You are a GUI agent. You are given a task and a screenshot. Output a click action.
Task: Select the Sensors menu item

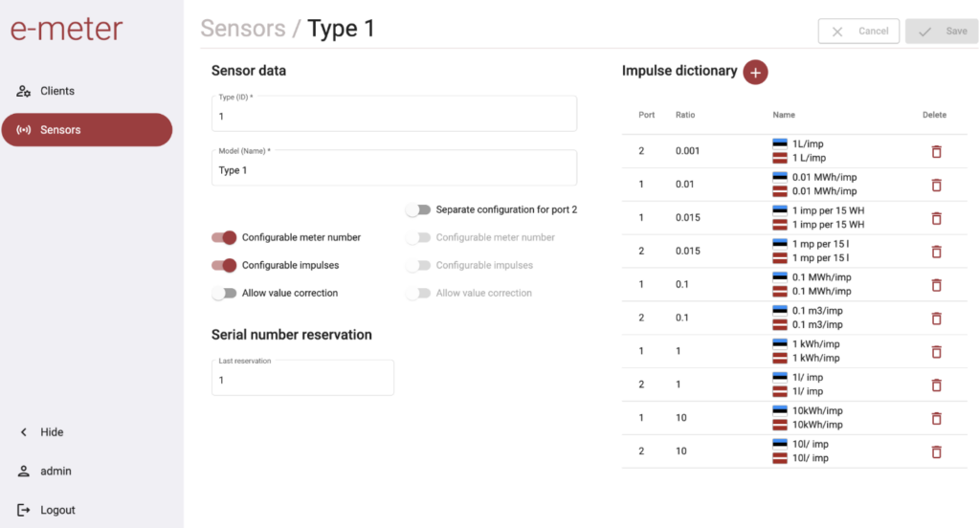tap(87, 130)
